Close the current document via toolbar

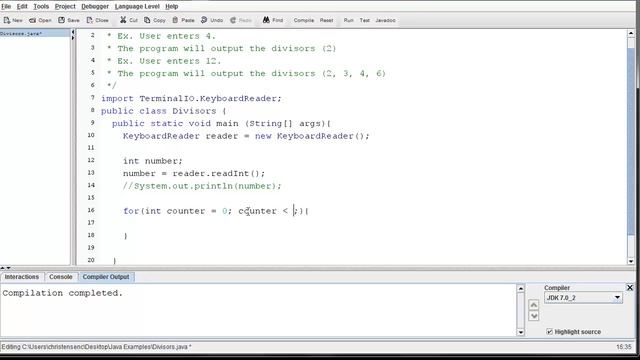coord(98,20)
